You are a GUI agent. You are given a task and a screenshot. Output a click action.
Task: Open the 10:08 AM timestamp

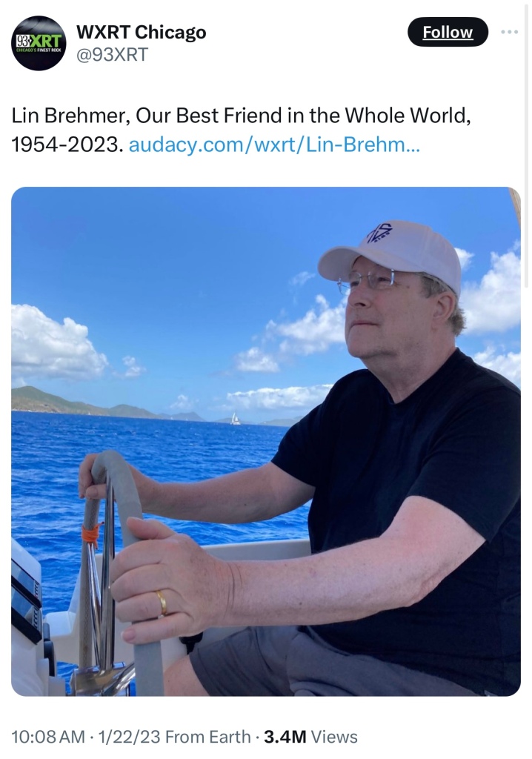[x=47, y=737]
